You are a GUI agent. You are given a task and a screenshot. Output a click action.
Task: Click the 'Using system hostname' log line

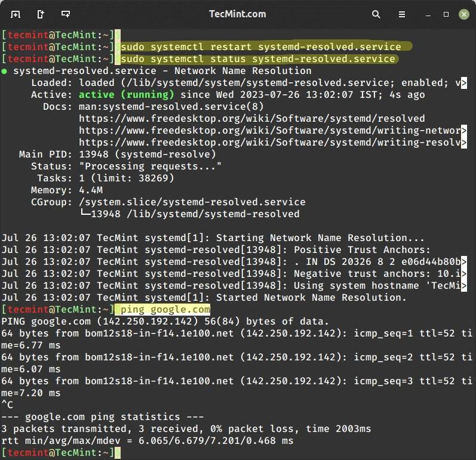(x=231, y=285)
